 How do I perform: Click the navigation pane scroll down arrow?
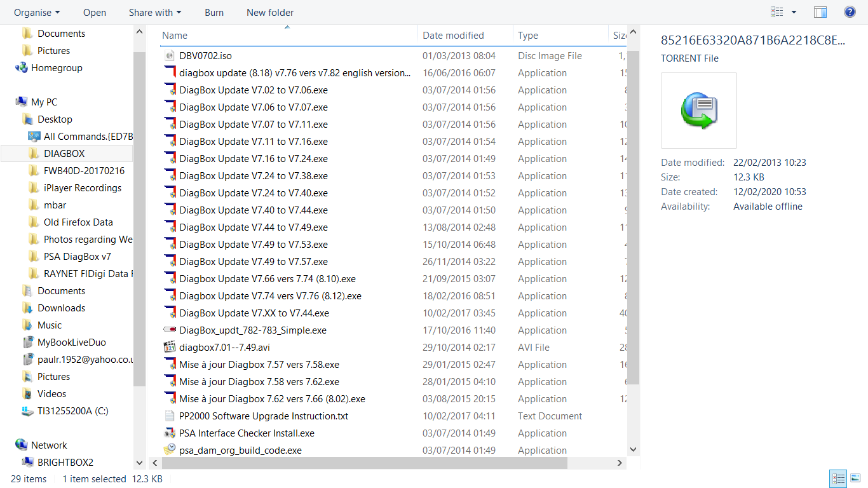pos(140,463)
